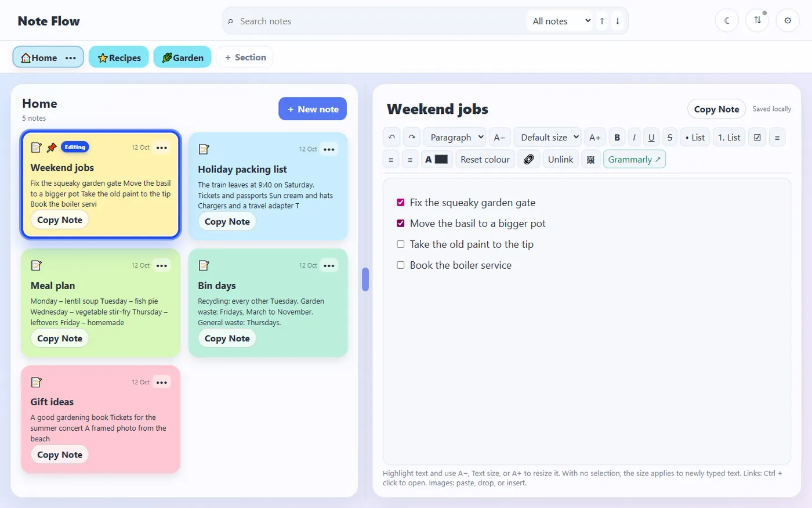Open the All notes filter dropdown
The width and height of the screenshot is (812, 508).
click(x=560, y=21)
